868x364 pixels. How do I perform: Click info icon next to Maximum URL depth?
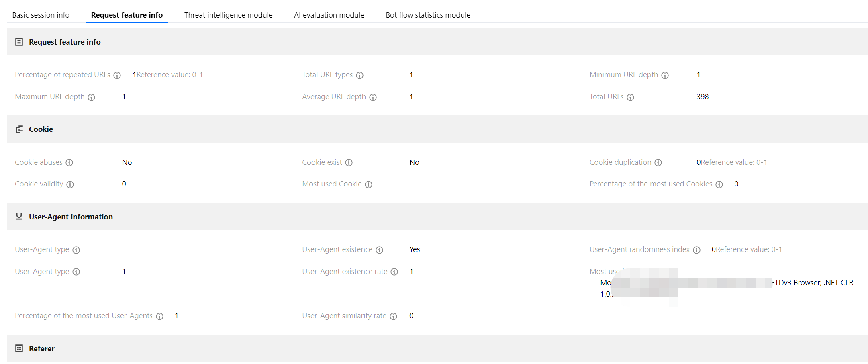tap(92, 97)
